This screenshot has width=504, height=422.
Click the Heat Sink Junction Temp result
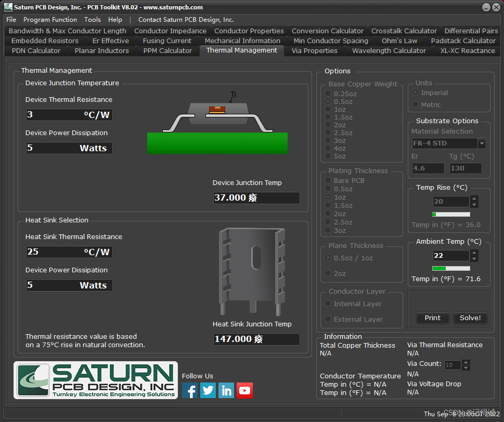tap(256, 339)
